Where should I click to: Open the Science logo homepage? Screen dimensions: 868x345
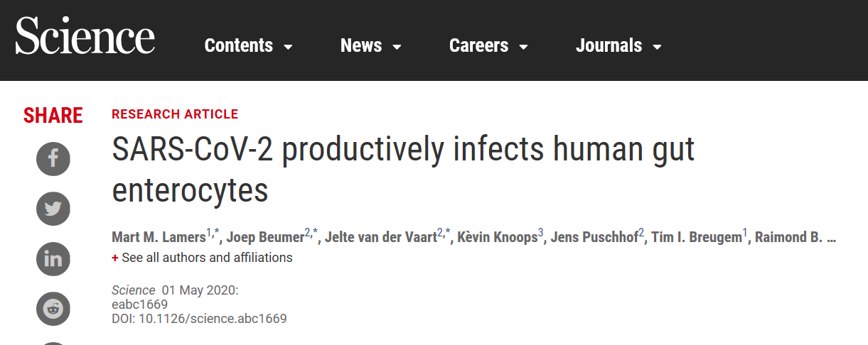85,37
